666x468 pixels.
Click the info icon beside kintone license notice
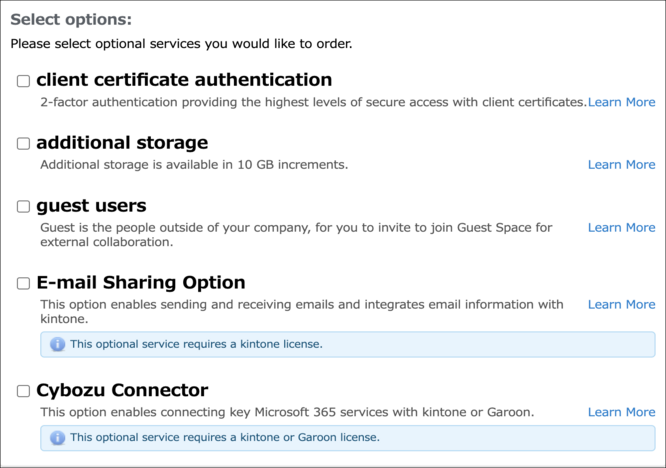click(57, 344)
